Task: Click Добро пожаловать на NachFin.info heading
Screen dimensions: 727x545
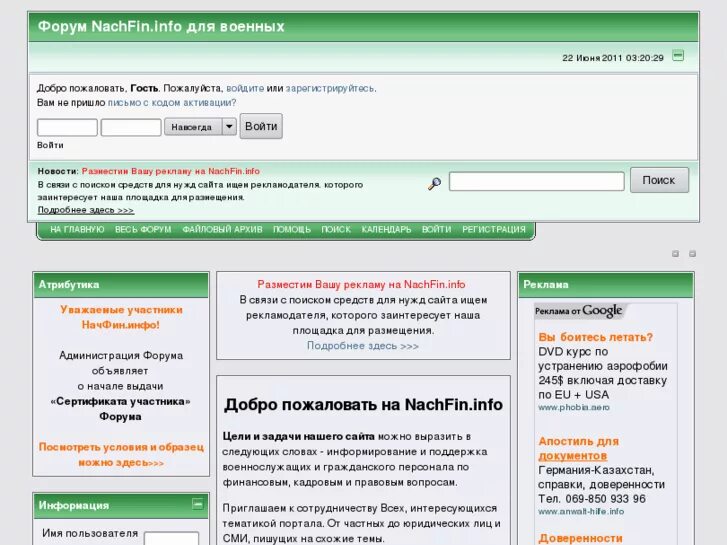Action: 364,404
